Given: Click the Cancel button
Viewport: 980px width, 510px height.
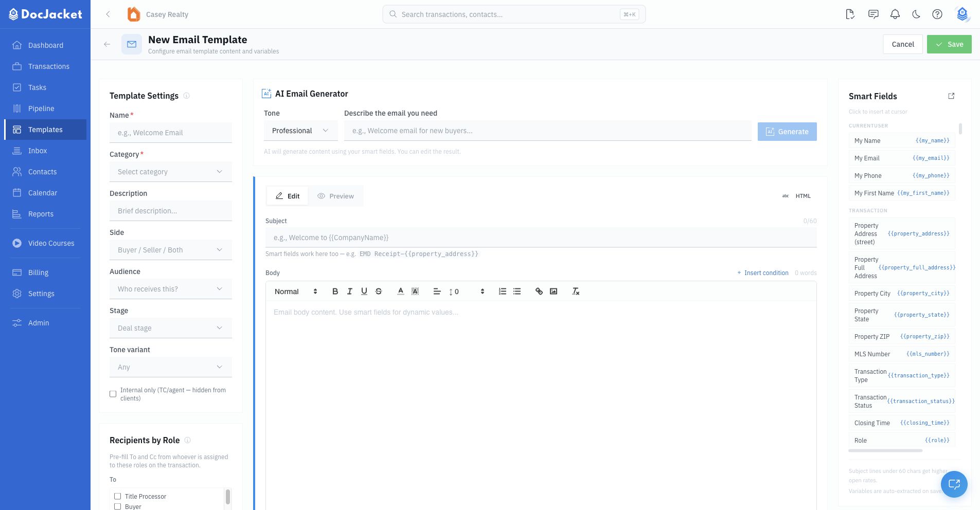Looking at the screenshot, I should pos(903,44).
